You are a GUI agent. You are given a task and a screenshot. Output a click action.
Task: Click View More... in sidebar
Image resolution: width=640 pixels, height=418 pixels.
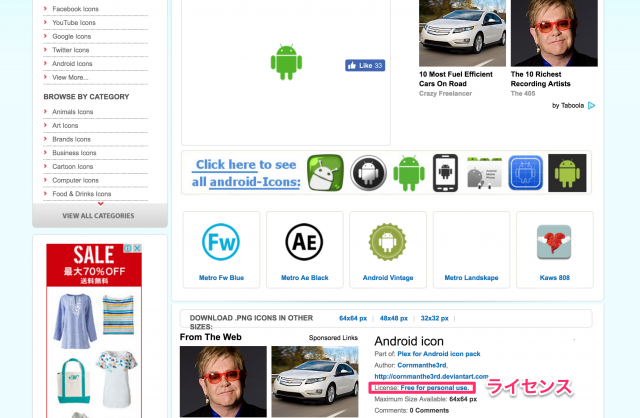tap(70, 77)
